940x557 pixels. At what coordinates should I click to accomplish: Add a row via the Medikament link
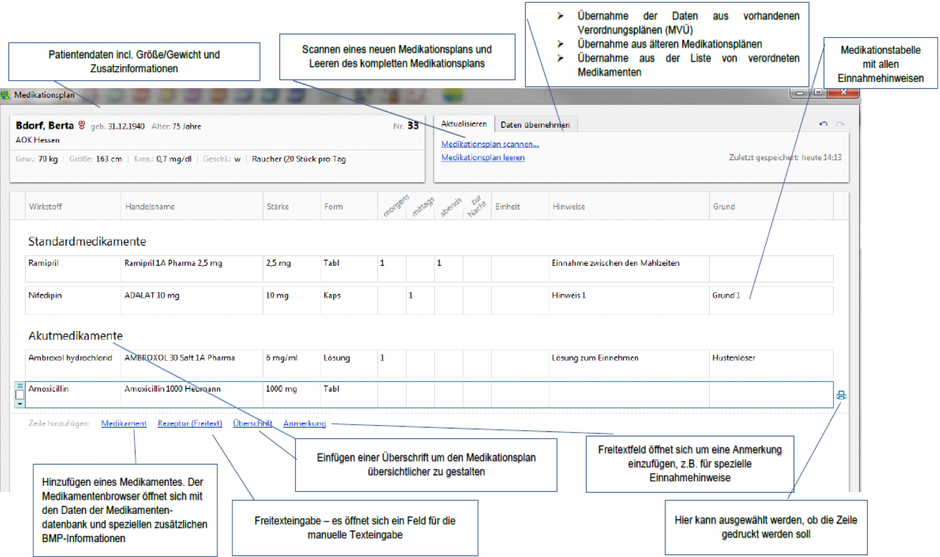pos(124,423)
